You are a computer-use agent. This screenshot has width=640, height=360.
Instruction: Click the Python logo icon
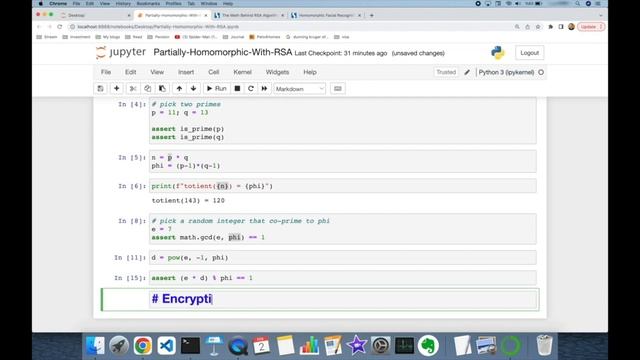498,53
